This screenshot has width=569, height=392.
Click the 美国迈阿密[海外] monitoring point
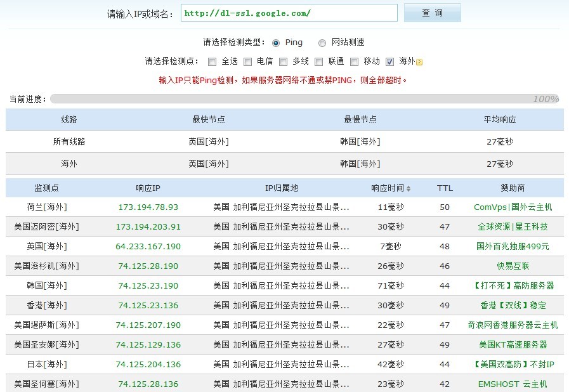tap(47, 227)
